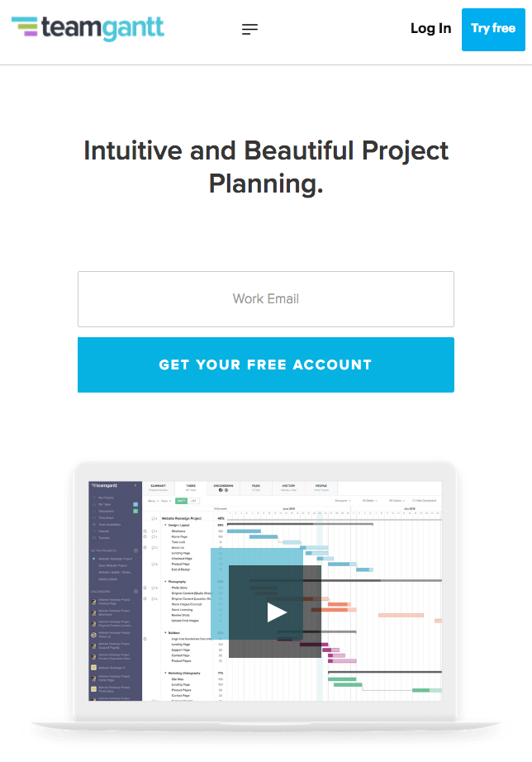
Task: Click the TeamGantt logo
Action: click(x=88, y=28)
